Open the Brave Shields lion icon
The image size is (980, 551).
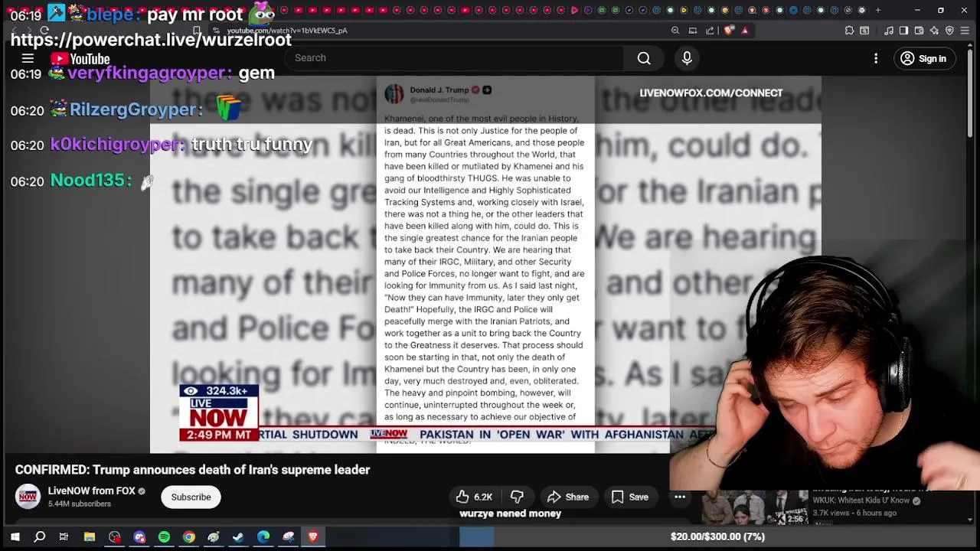(729, 31)
